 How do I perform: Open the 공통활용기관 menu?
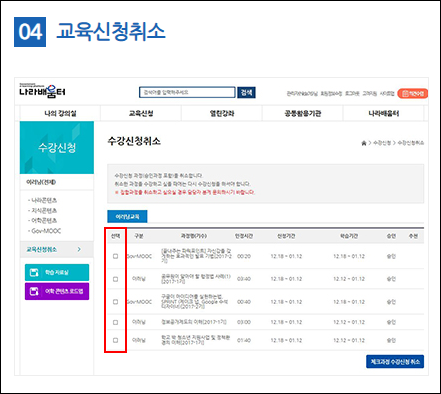click(303, 113)
